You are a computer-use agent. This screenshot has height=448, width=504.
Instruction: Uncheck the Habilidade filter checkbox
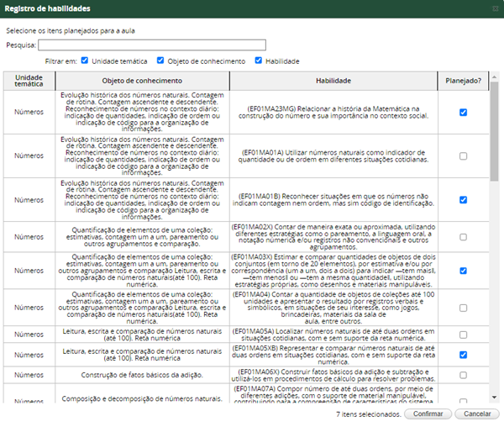[259, 61]
